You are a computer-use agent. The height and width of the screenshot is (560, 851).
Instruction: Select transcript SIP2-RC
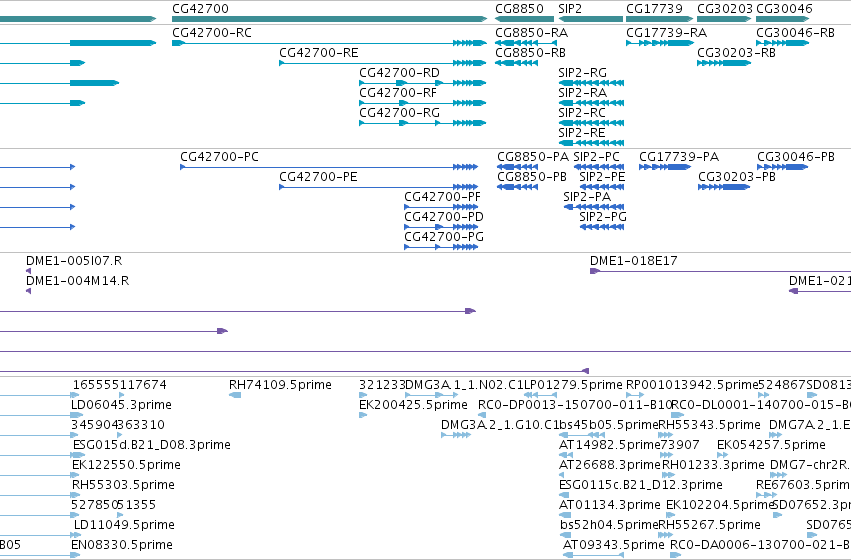pyautogui.click(x=591, y=123)
